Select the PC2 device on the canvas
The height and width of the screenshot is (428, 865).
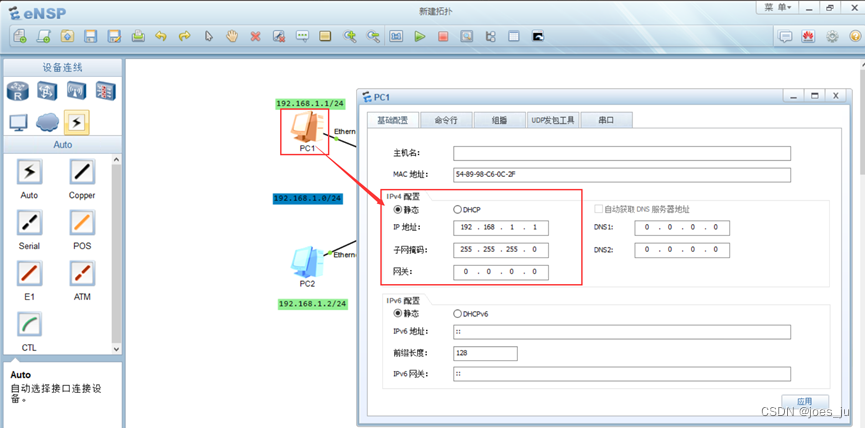tap(307, 263)
